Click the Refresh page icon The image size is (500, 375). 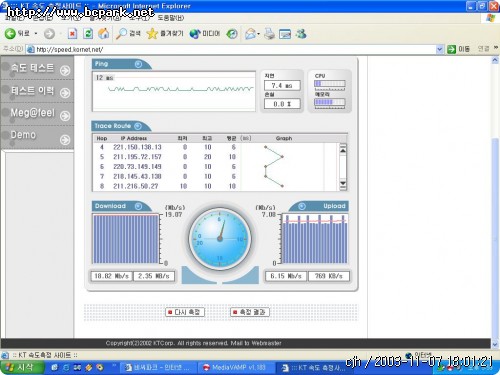coord(88,33)
